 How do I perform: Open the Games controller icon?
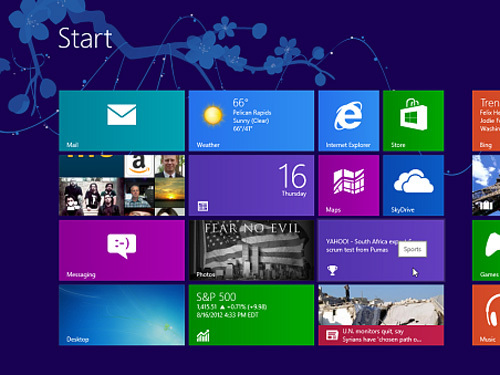click(492, 244)
